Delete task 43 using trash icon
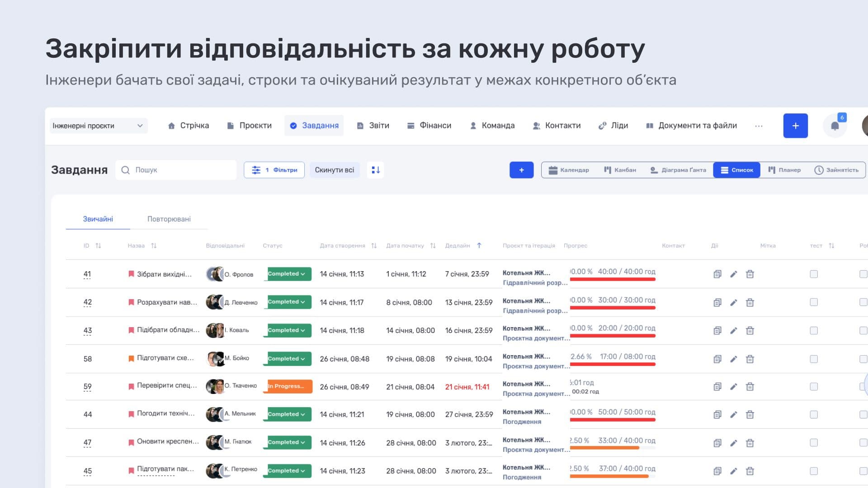The width and height of the screenshot is (868, 488). pos(750,331)
